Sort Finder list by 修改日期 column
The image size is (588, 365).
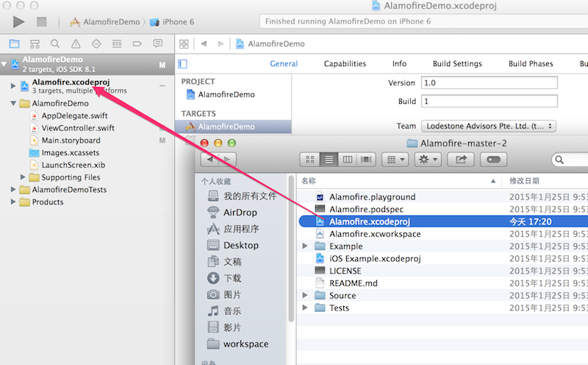[x=545, y=181]
